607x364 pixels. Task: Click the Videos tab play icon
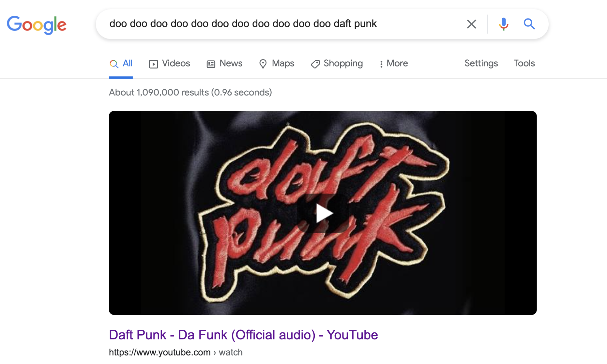(x=153, y=64)
